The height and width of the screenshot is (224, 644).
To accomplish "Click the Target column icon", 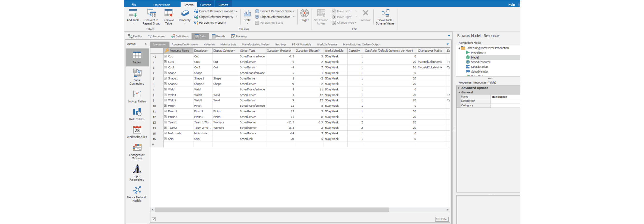I will coord(304,13).
